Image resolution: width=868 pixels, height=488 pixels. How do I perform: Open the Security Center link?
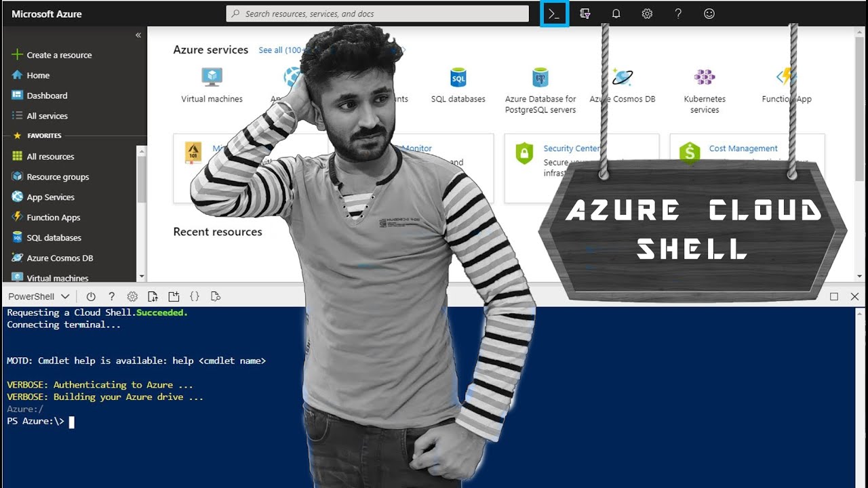pos(572,148)
